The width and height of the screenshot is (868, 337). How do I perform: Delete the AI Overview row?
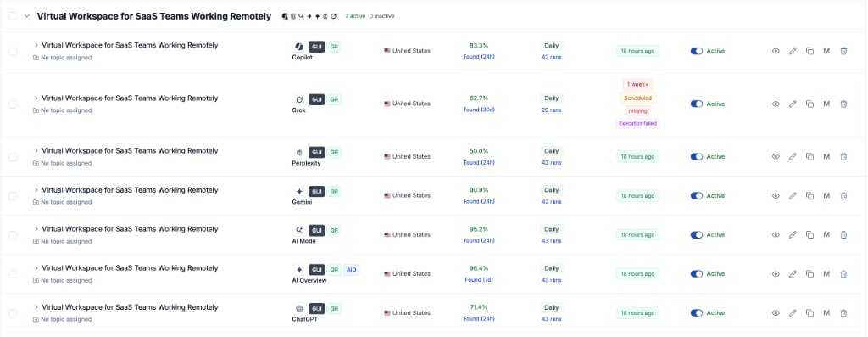click(843, 274)
